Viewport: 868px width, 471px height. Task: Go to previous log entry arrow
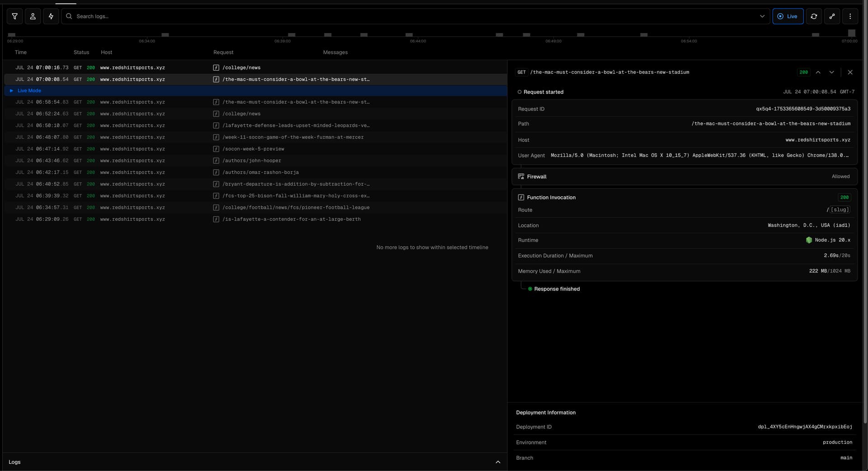tap(818, 72)
